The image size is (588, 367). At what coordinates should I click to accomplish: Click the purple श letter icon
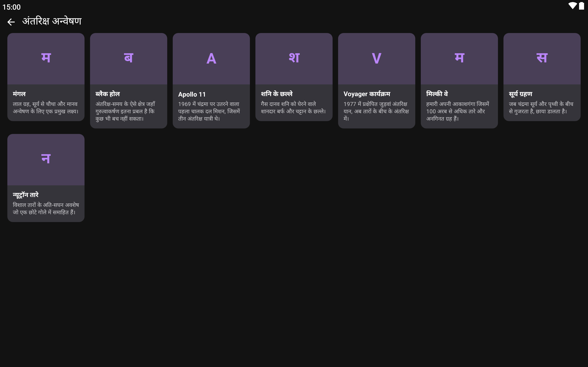click(x=294, y=58)
